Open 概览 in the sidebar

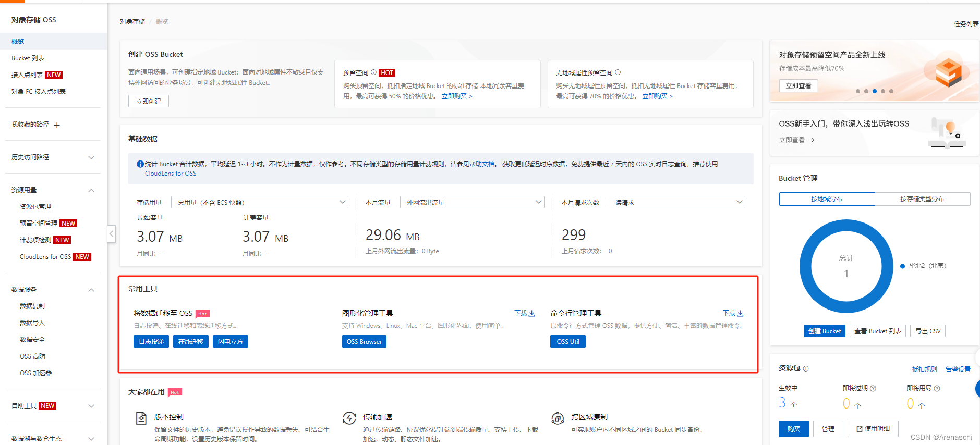tap(53, 41)
